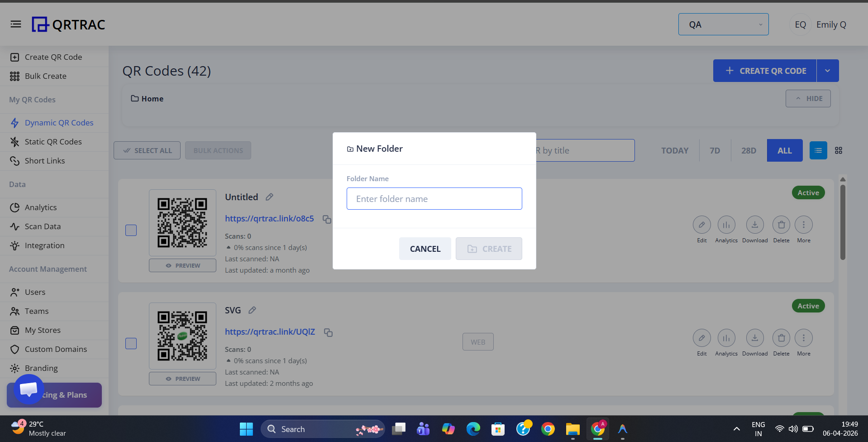
Task: Delete the SVG QR code
Action: (781, 337)
